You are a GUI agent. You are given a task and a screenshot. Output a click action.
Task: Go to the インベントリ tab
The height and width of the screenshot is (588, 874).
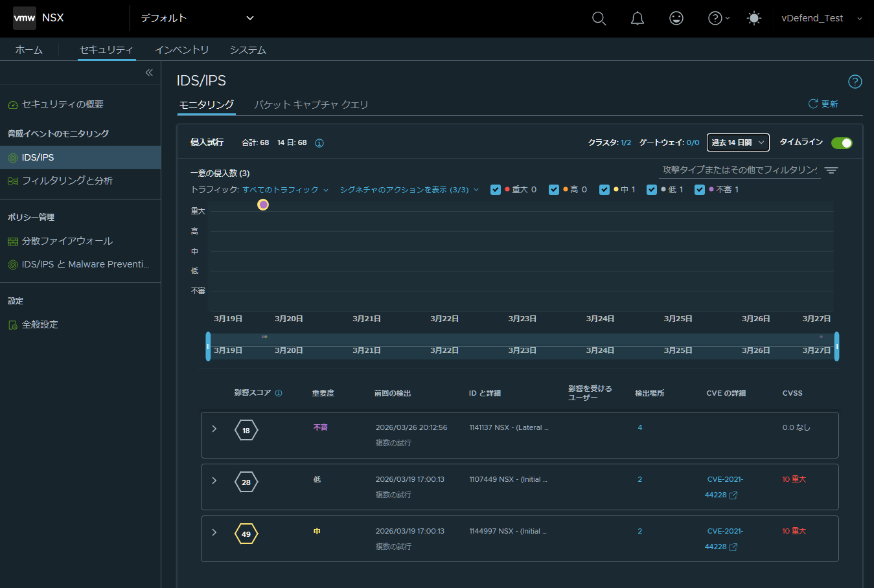tap(181, 50)
